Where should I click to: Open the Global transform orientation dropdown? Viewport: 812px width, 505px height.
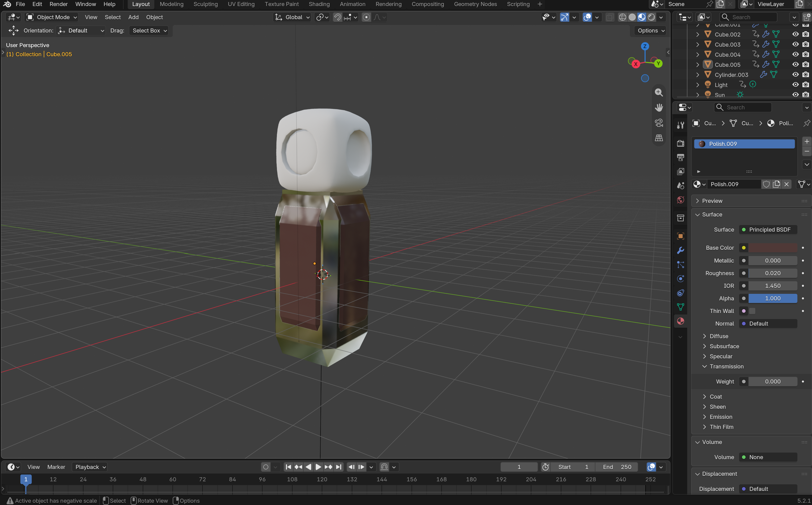292,17
